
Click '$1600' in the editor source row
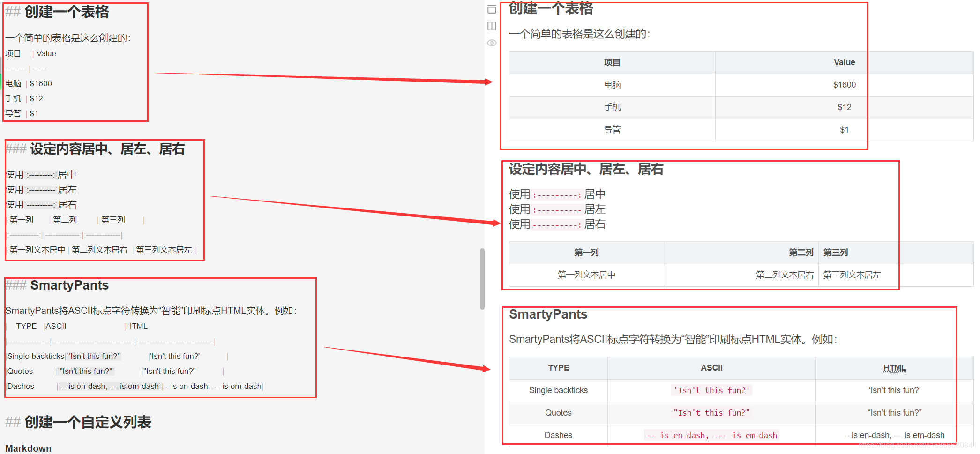[41, 84]
